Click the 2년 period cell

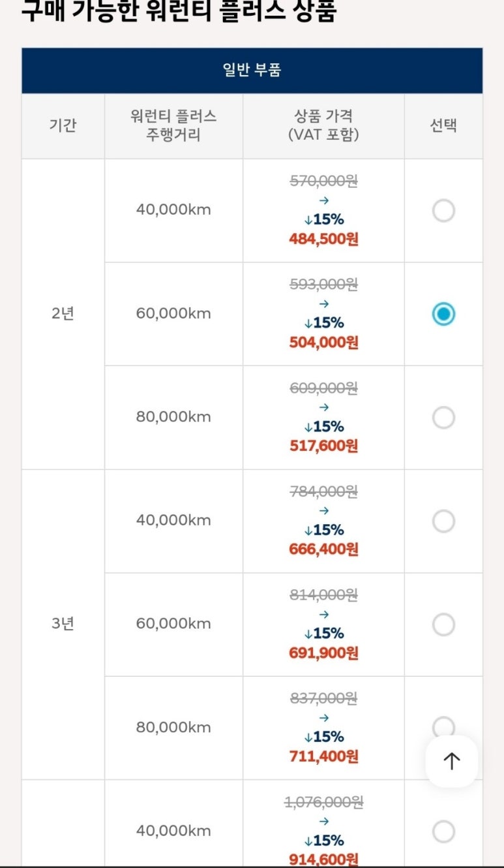tap(63, 314)
